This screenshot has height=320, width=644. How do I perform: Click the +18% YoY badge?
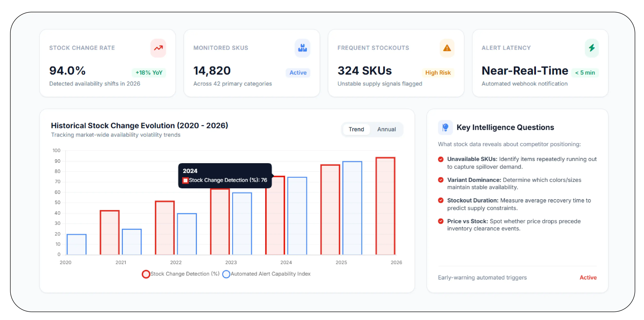pos(149,73)
